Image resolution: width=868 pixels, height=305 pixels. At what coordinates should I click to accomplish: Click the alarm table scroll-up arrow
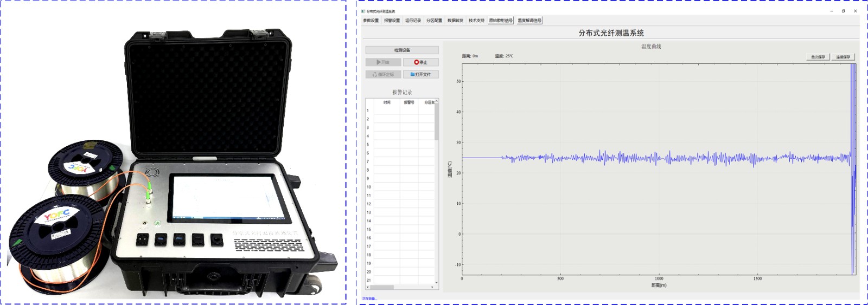436,102
